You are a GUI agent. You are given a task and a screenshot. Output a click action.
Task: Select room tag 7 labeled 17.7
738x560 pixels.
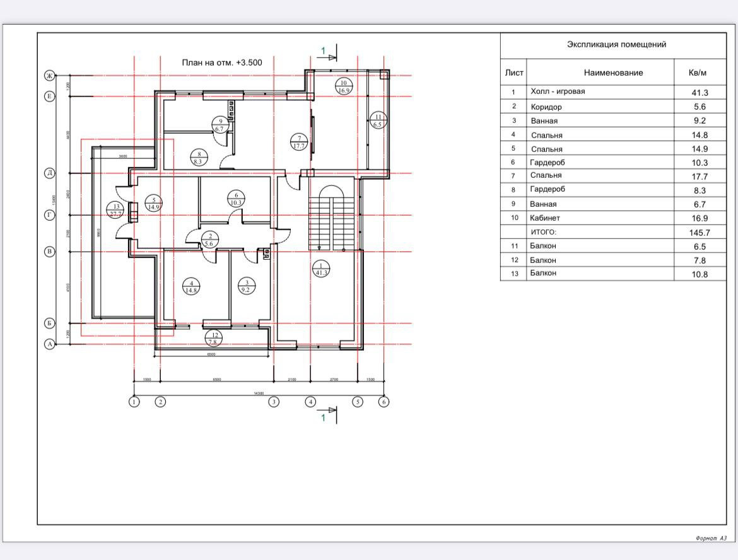click(x=299, y=142)
